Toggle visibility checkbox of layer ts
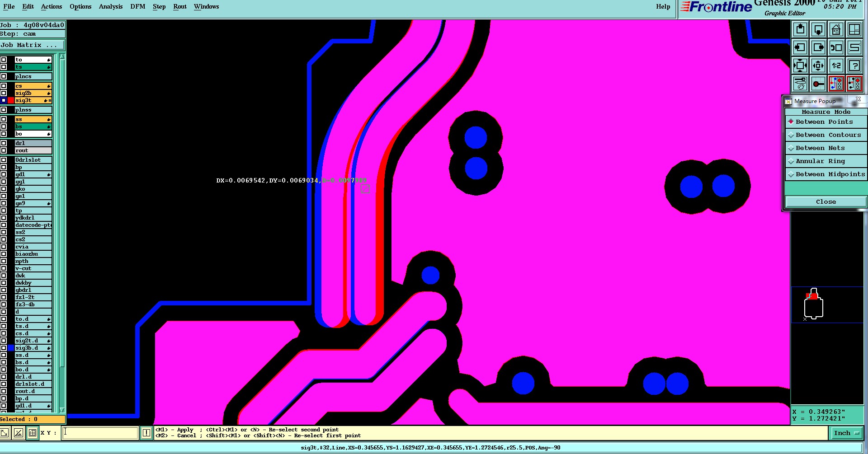 (4, 67)
